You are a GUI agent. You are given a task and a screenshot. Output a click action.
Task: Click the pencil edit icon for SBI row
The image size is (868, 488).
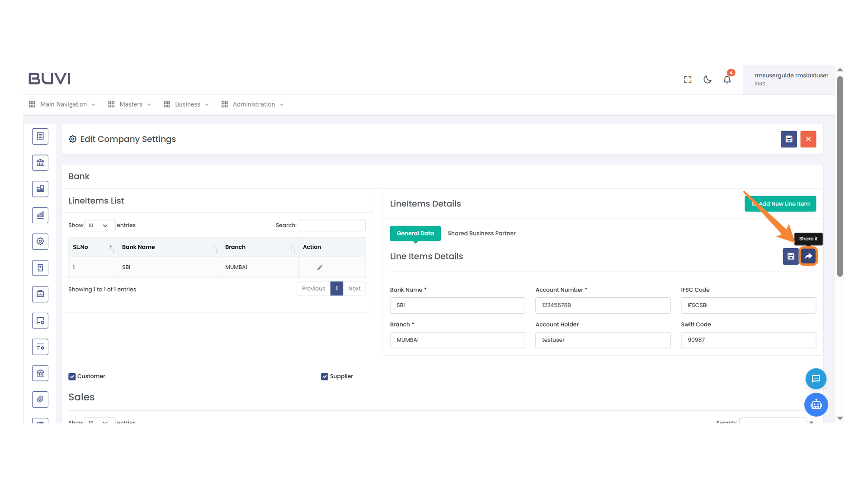tap(320, 267)
